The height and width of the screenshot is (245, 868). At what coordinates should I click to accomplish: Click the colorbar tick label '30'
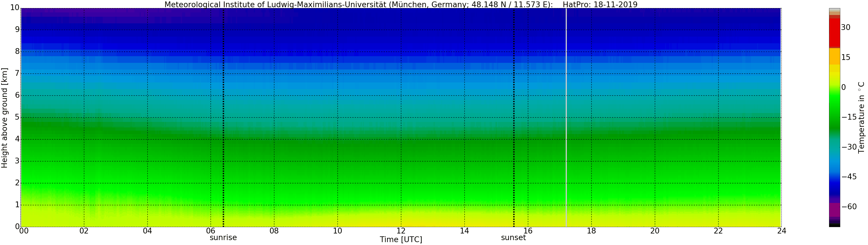846,27
